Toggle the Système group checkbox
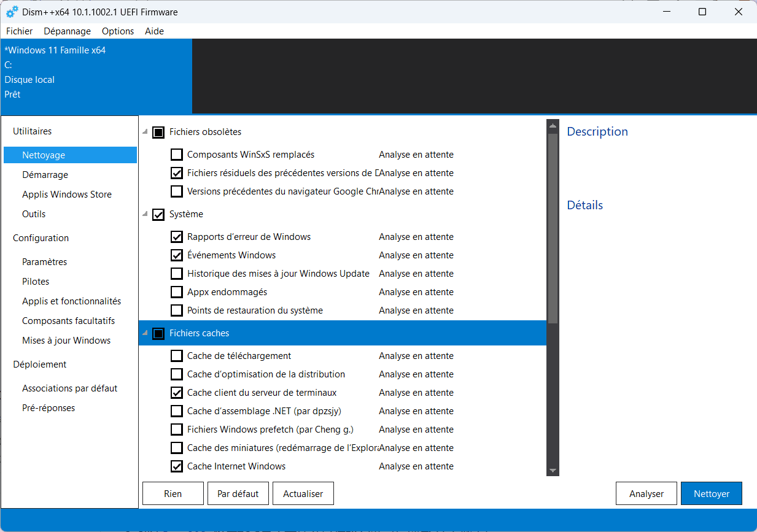This screenshot has width=757, height=532. click(158, 214)
